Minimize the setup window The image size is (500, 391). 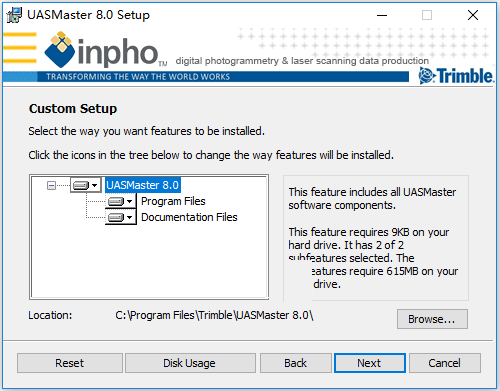point(382,15)
